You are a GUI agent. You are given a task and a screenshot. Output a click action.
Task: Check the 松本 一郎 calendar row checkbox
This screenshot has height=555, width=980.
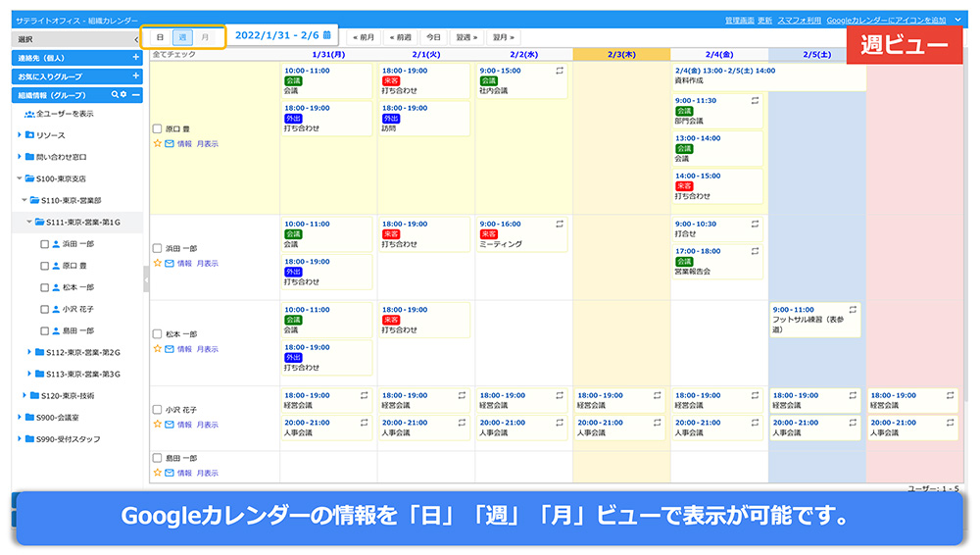158,334
